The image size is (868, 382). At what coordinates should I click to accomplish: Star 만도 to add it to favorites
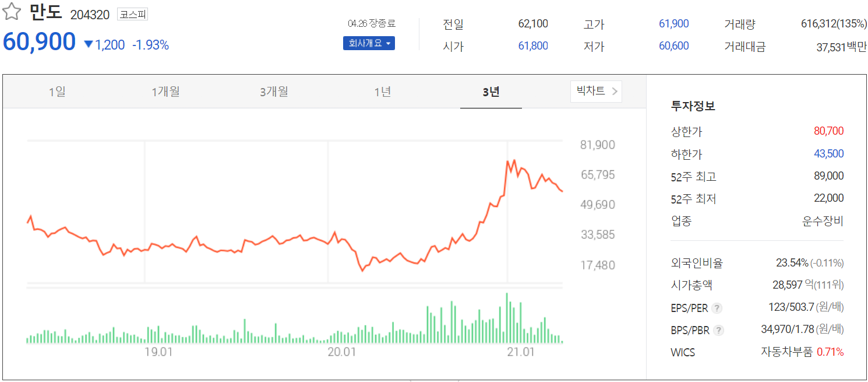pos(12,12)
